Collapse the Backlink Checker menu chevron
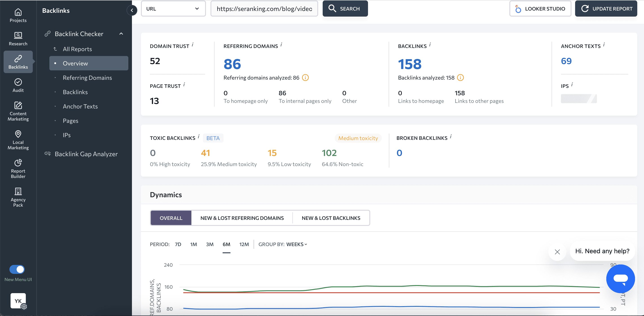This screenshot has width=644, height=316. (121, 34)
